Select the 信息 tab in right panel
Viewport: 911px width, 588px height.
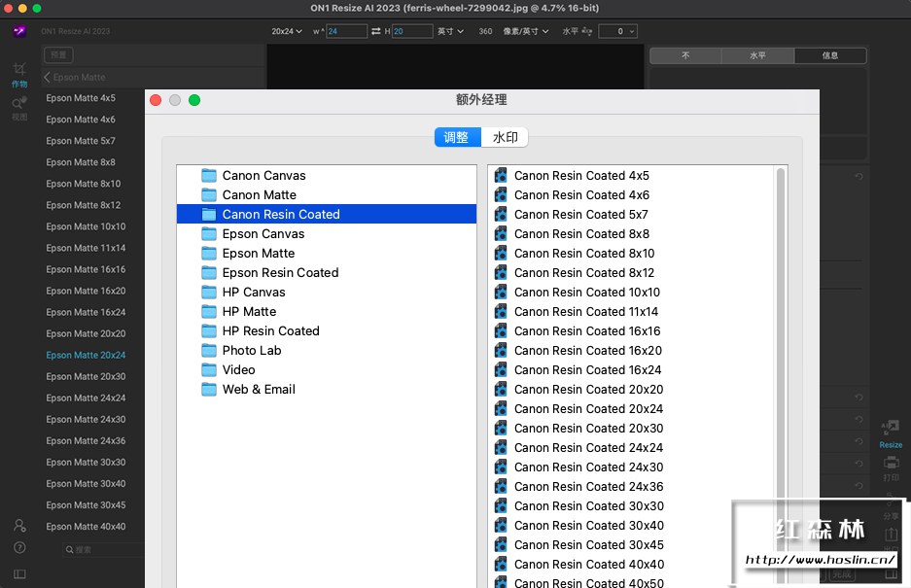pyautogui.click(x=830, y=55)
